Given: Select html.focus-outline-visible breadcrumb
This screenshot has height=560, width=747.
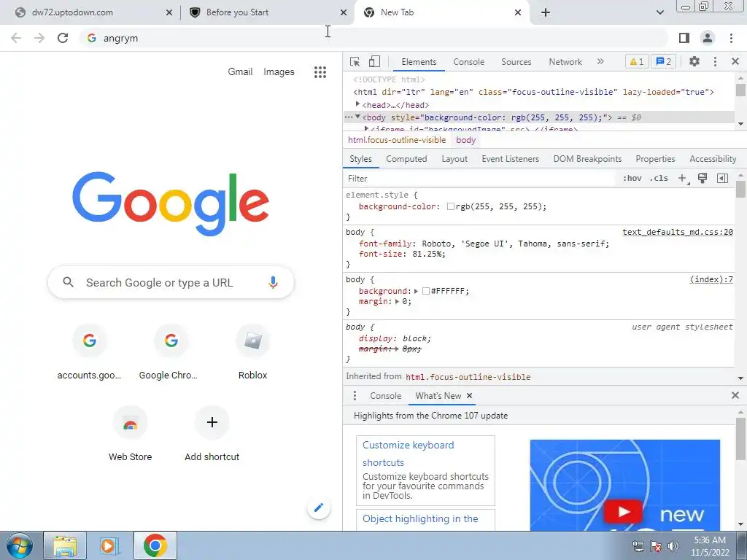Looking at the screenshot, I should point(396,140).
